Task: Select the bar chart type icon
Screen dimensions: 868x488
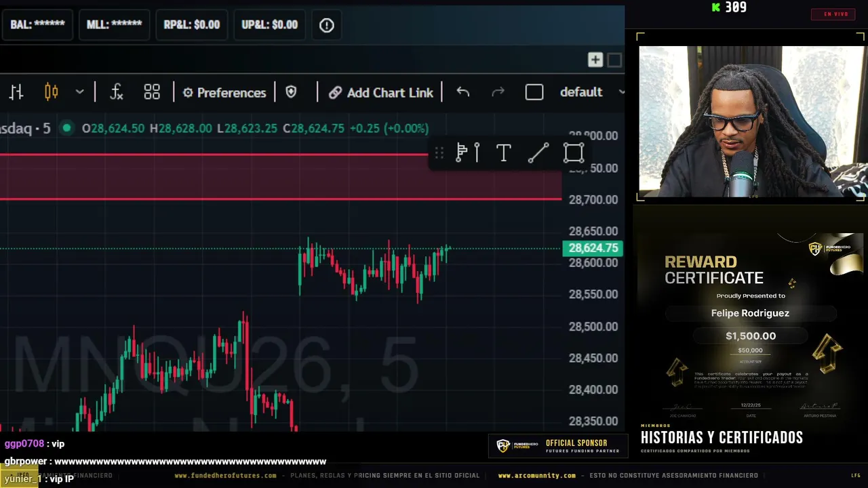Action: pos(16,92)
